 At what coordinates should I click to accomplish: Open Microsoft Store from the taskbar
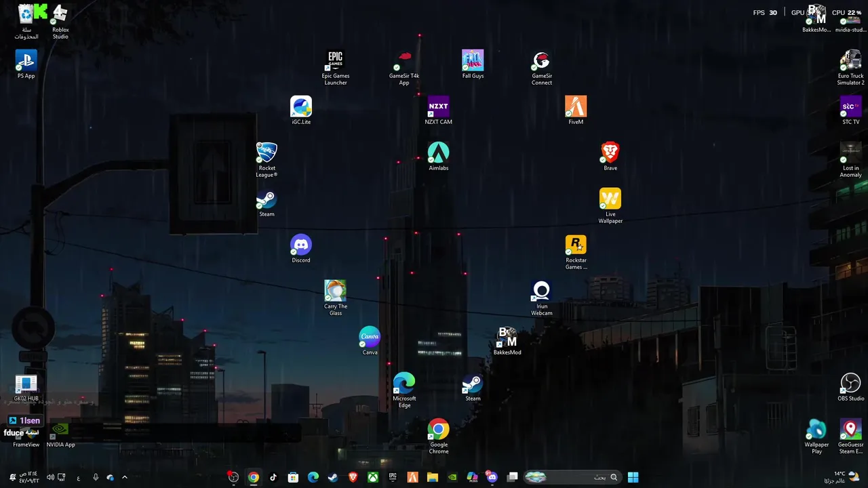point(293,477)
